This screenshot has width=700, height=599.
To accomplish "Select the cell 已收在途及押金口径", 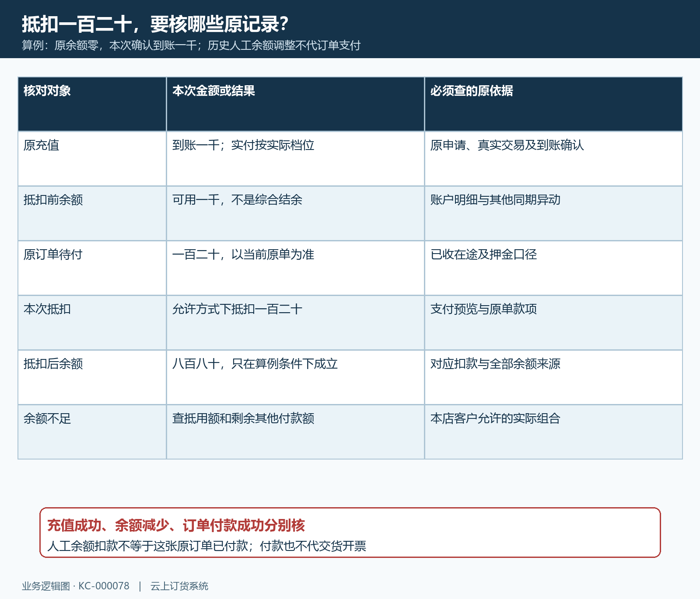I will click(x=553, y=268).
